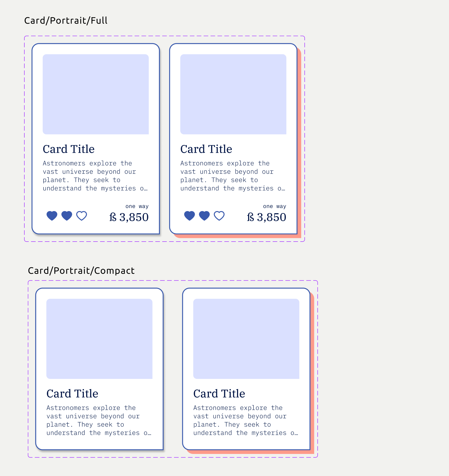Click second filled heart in coral-shadowed Full card
The image size is (449, 476).
point(204,216)
